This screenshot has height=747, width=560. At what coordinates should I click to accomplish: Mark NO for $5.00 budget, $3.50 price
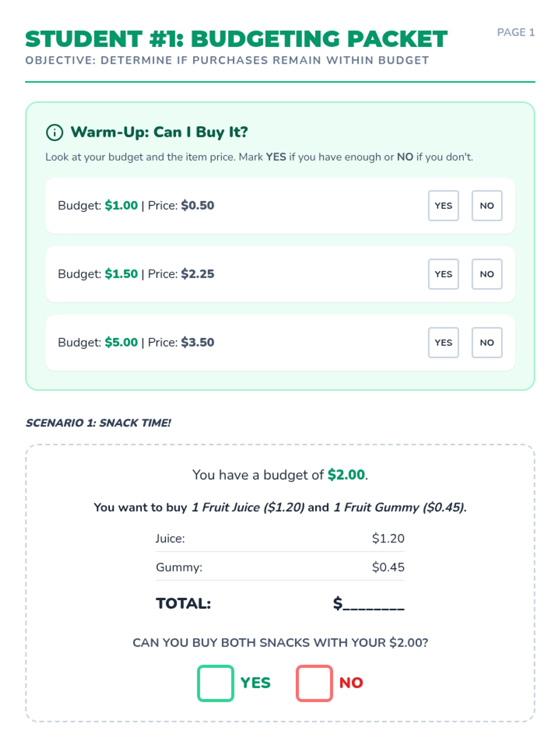(x=486, y=343)
